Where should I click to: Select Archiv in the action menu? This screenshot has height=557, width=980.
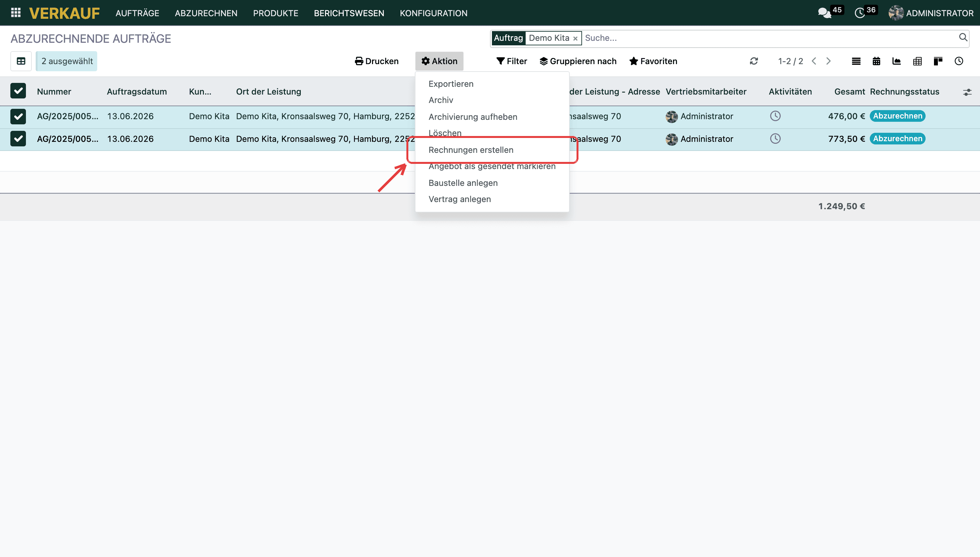(492, 100)
